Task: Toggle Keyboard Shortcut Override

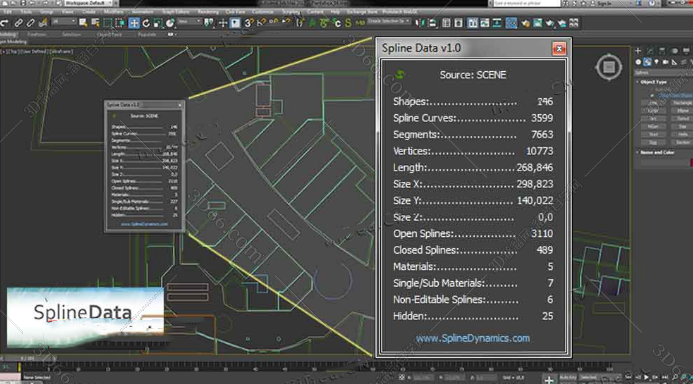Action: (x=235, y=23)
